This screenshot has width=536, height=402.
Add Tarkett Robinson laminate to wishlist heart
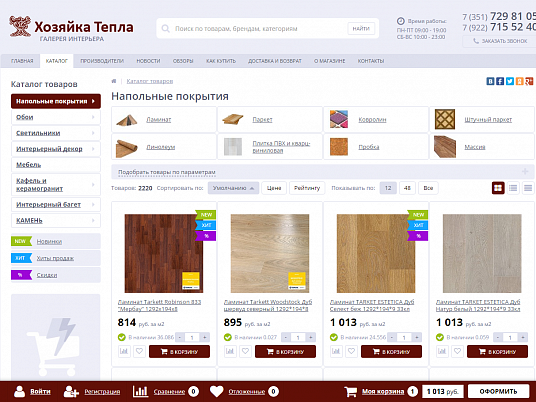[x=139, y=351]
